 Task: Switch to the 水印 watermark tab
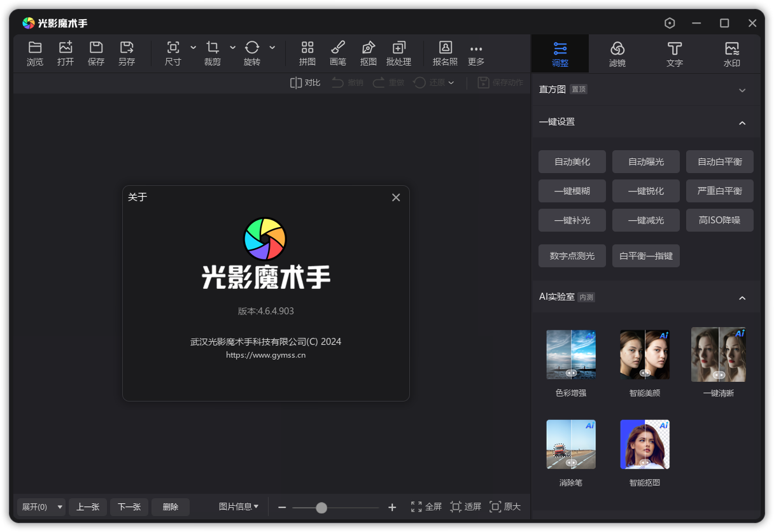(x=732, y=54)
